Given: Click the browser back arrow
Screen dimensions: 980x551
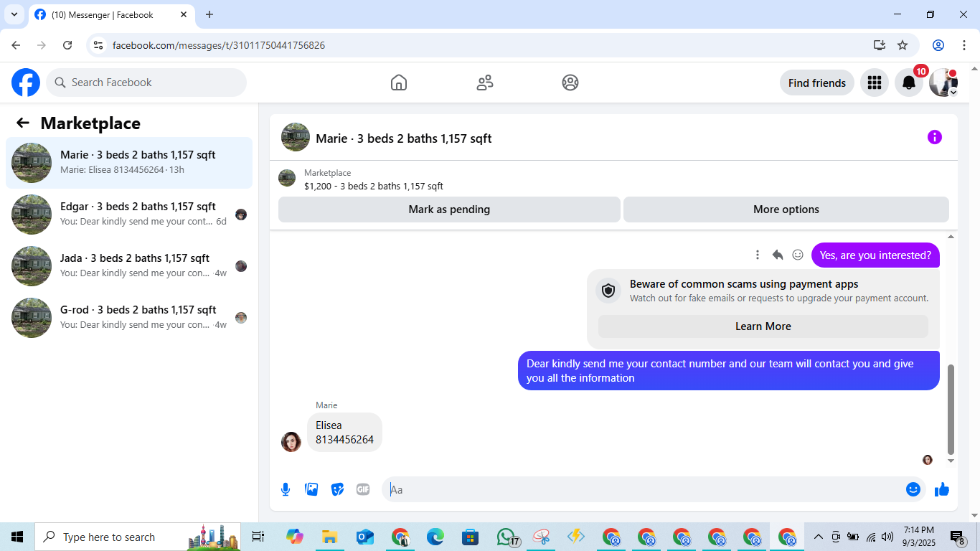Looking at the screenshot, I should (x=16, y=45).
